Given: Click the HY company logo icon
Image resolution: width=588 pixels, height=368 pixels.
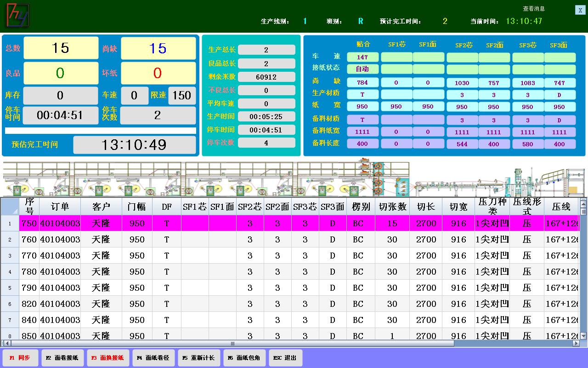Looking at the screenshot, I should pos(17,15).
